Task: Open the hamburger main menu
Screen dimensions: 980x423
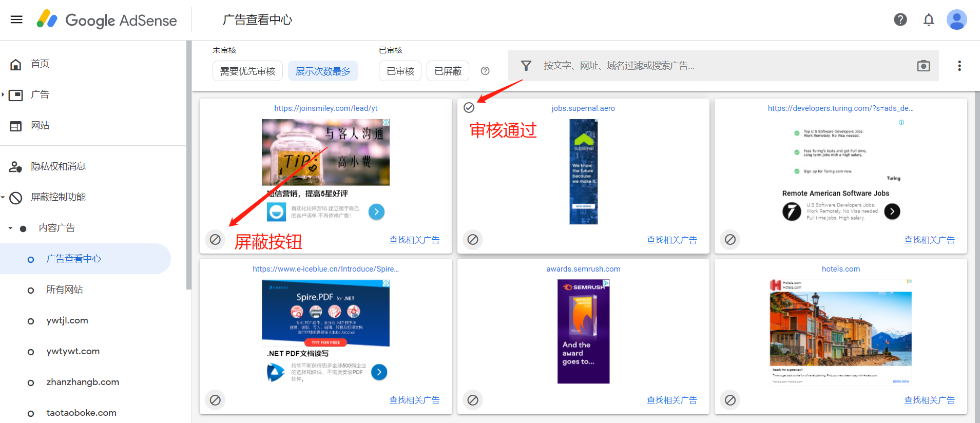Action: [16, 20]
